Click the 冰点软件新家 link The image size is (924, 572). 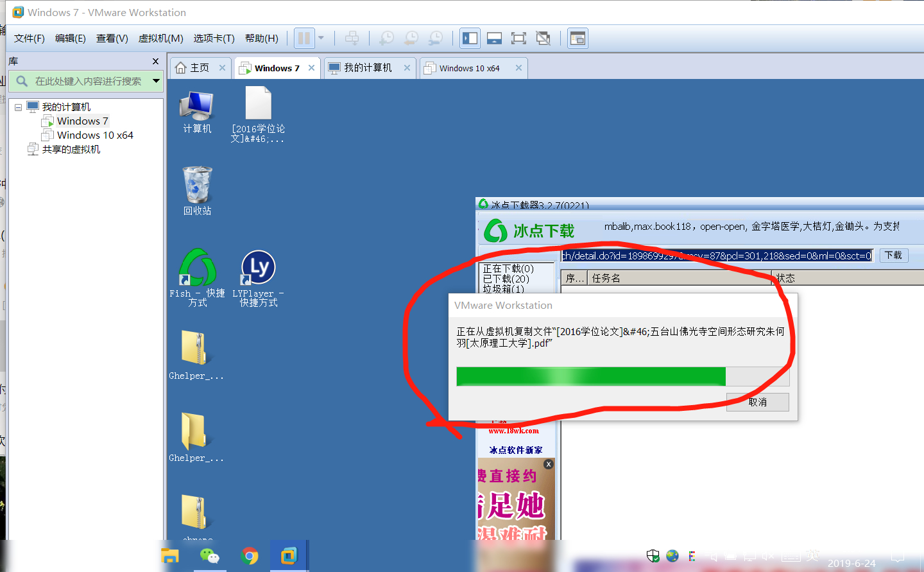click(x=516, y=450)
